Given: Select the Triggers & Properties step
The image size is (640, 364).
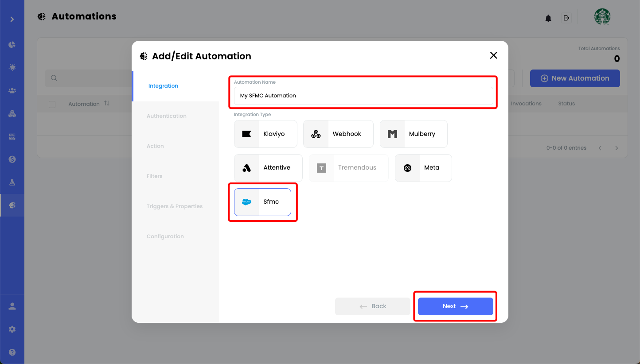Looking at the screenshot, I should pyautogui.click(x=176, y=206).
